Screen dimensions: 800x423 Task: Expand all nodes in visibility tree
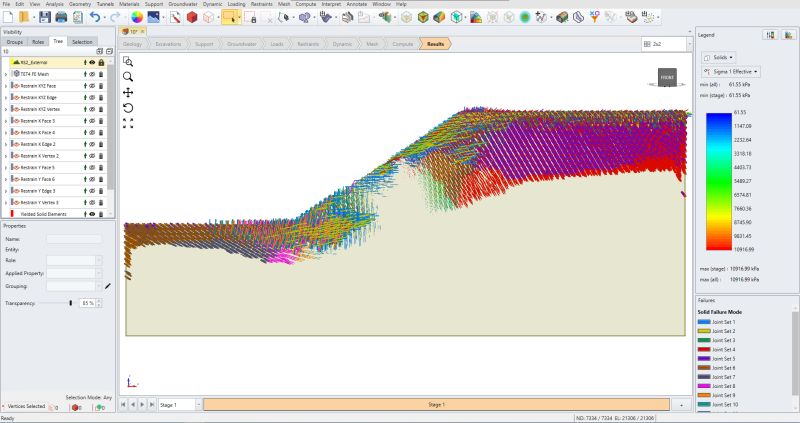point(99,52)
